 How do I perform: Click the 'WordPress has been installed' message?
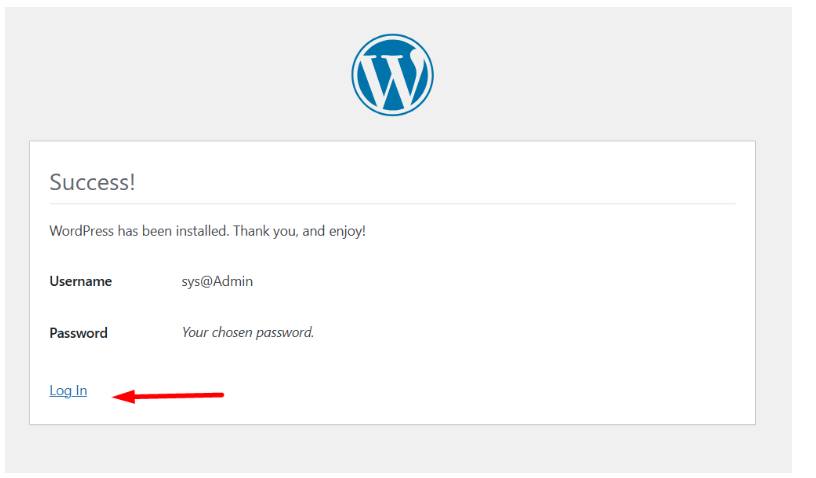pos(207,231)
